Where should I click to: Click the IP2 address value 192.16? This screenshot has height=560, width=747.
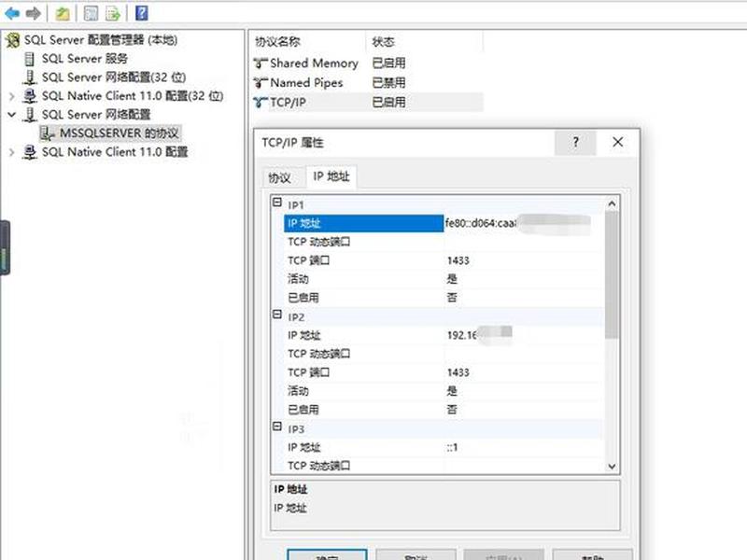click(461, 335)
